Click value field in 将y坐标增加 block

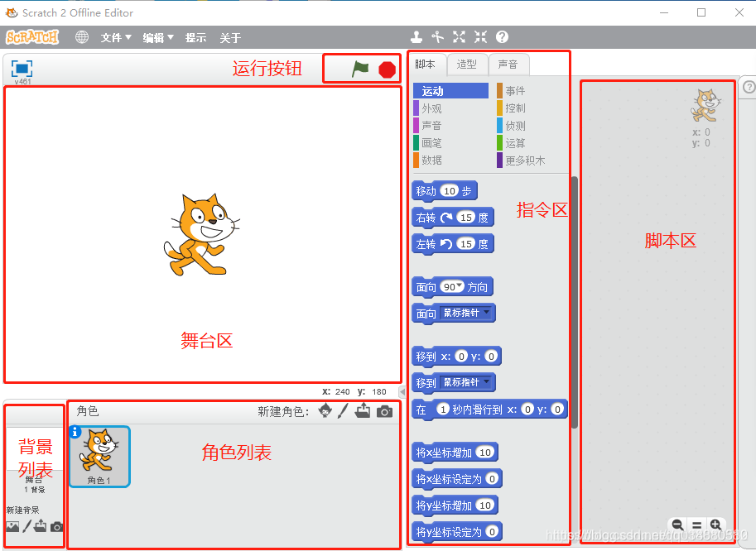[485, 505]
